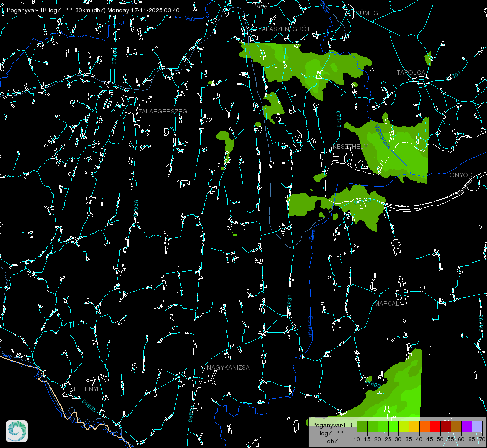This screenshot has height=448, width=487.
Task: Select the 45–50 dBZ red swatch
Action: coord(435,426)
